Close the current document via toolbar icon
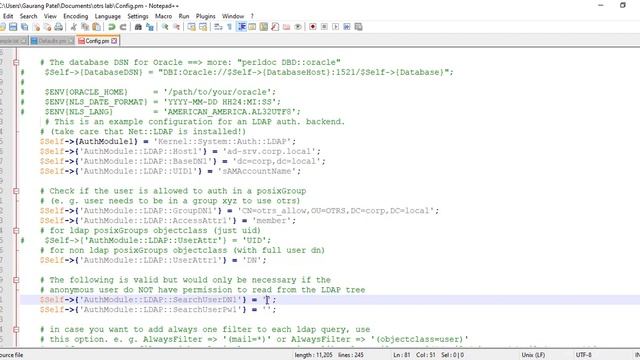Image resolution: width=640 pixels, height=360 pixels. pos(36,27)
